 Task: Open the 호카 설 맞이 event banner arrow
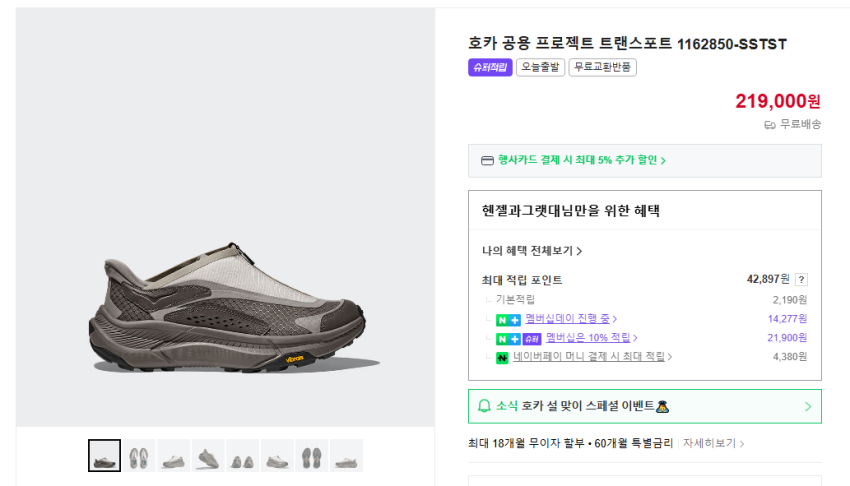click(808, 406)
